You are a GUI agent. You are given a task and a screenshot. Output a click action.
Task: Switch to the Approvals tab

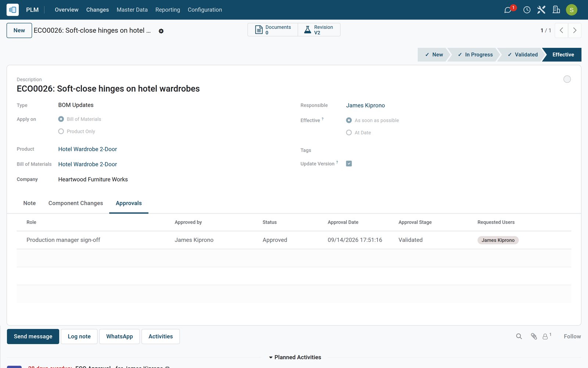tap(129, 203)
